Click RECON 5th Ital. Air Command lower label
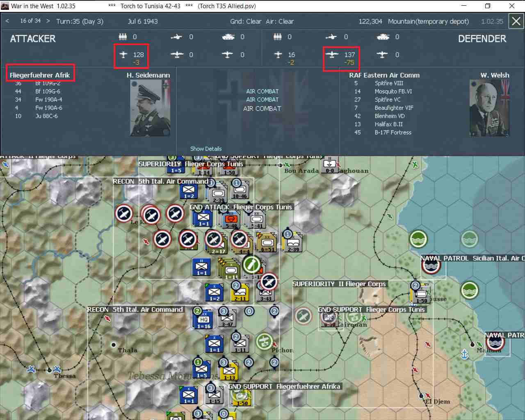Viewport: 525px width, 420px height. point(135,310)
